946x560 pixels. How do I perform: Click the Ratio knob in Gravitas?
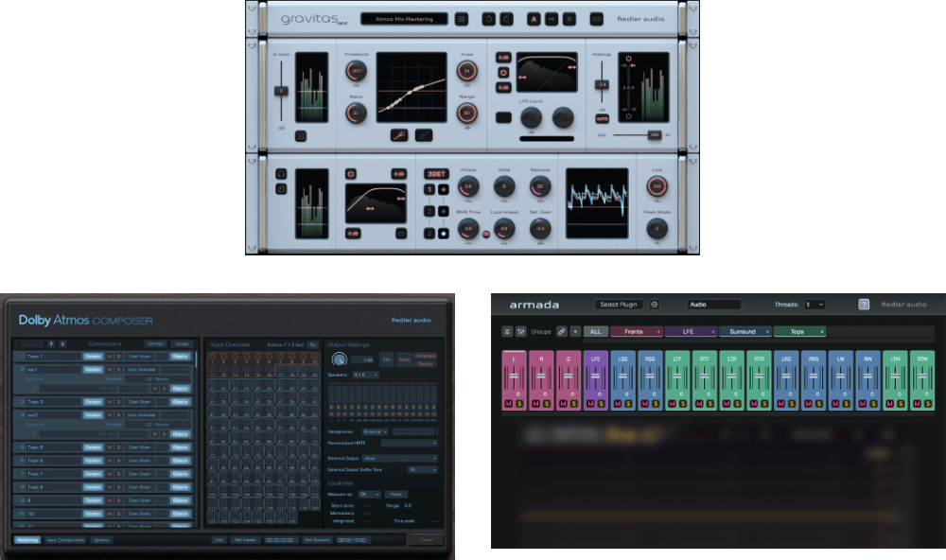[356, 113]
